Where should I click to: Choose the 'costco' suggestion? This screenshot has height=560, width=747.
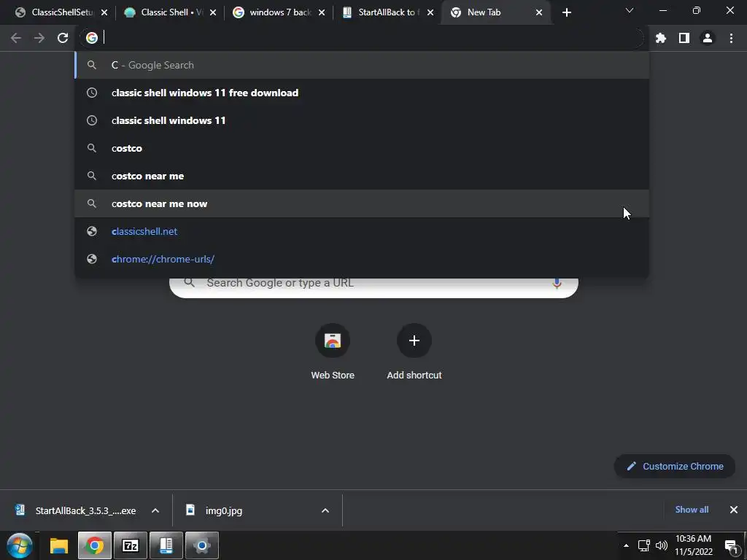tap(362, 148)
